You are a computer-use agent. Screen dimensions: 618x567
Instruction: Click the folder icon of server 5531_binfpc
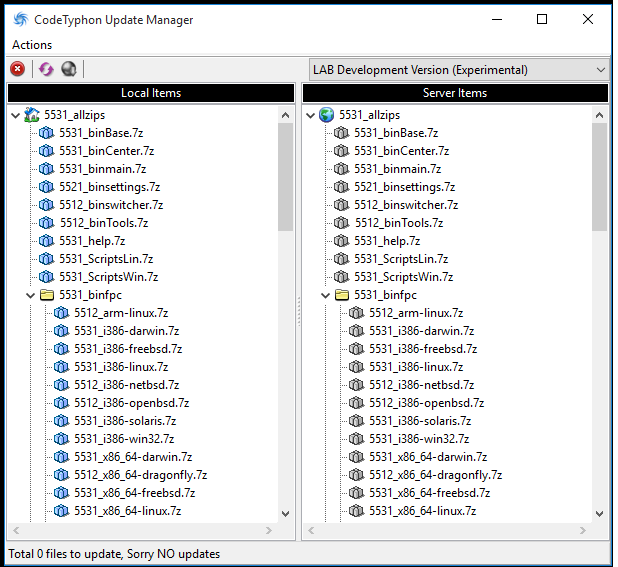[x=342, y=295]
